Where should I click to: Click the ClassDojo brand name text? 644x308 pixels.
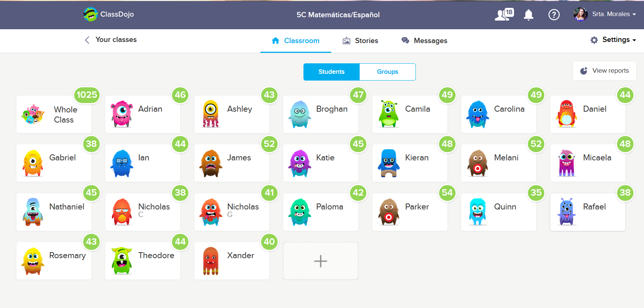point(117,14)
